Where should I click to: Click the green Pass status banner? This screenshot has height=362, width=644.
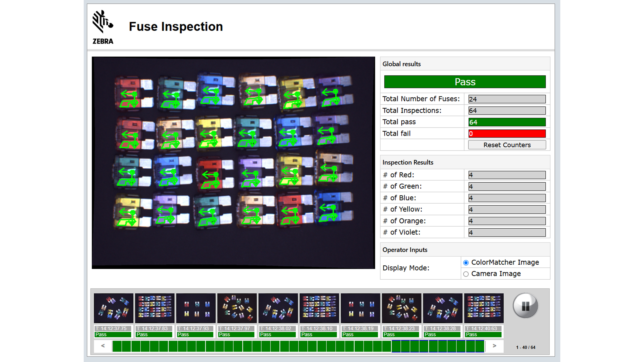pyautogui.click(x=465, y=82)
